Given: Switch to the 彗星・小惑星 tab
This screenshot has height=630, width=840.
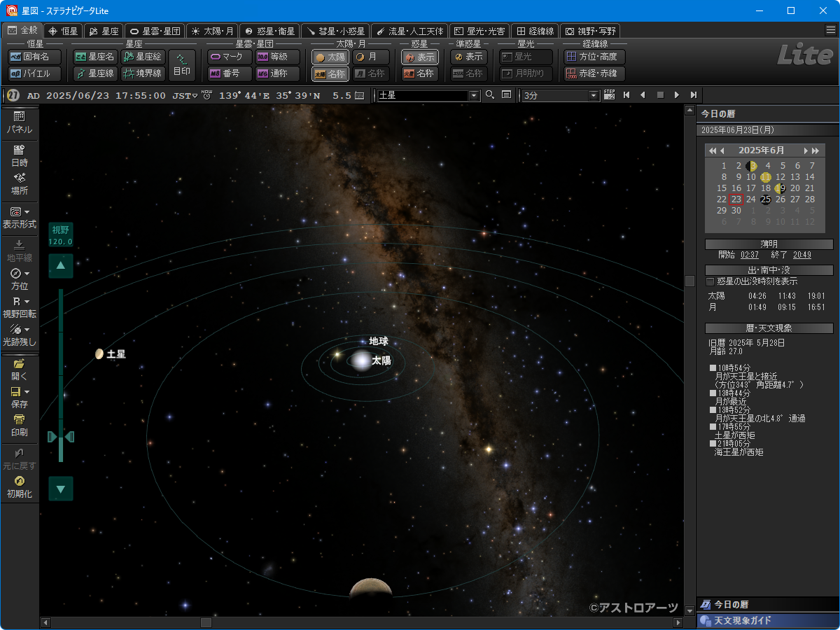Looking at the screenshot, I should (335, 31).
